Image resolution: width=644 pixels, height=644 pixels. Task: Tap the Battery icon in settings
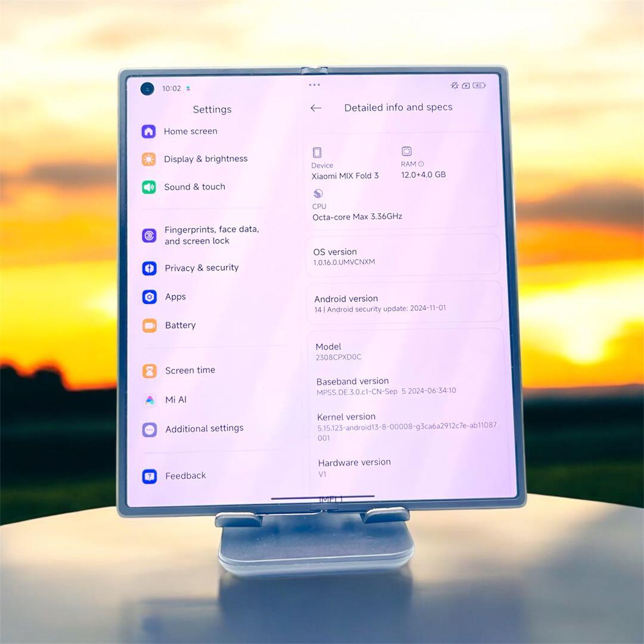coord(149,326)
